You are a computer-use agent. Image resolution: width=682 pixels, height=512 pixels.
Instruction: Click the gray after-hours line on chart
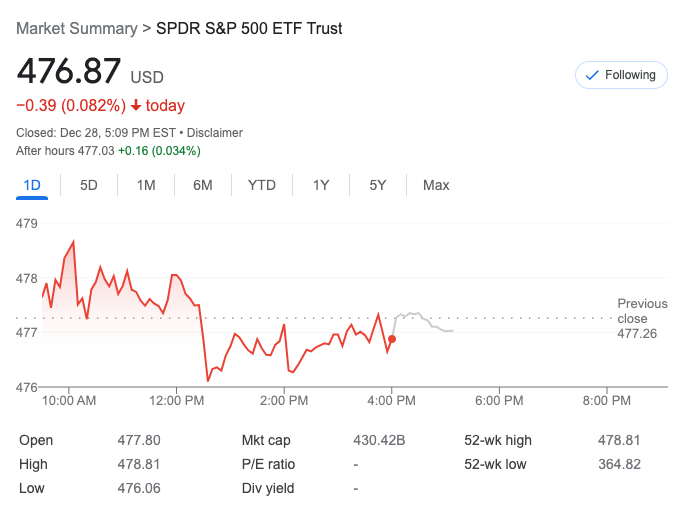click(x=425, y=320)
